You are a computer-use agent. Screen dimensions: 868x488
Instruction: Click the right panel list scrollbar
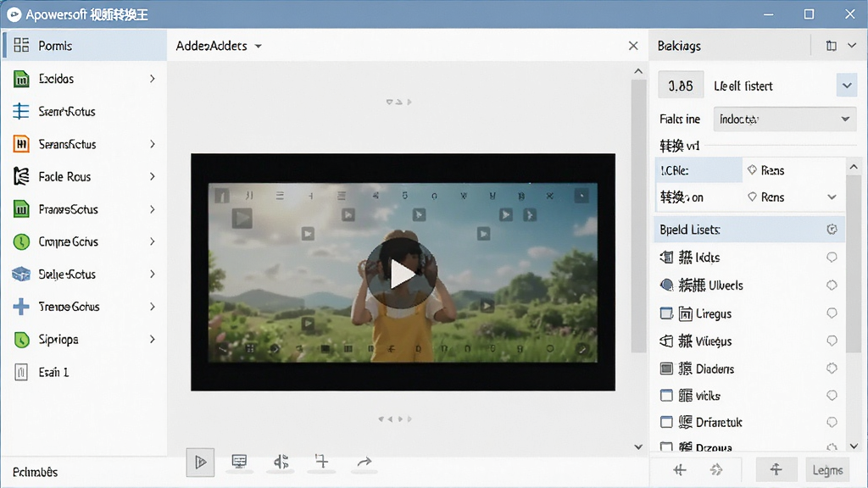[854, 263]
